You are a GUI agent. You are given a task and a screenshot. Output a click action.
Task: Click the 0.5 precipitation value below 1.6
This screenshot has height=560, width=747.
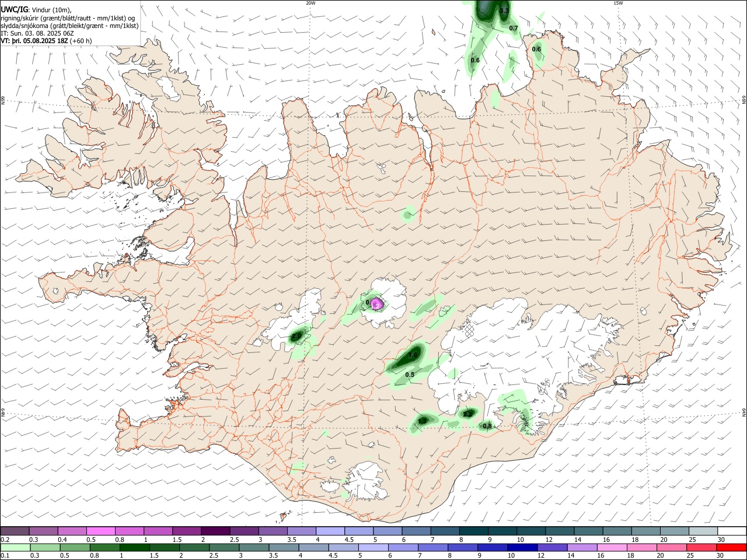(x=410, y=375)
